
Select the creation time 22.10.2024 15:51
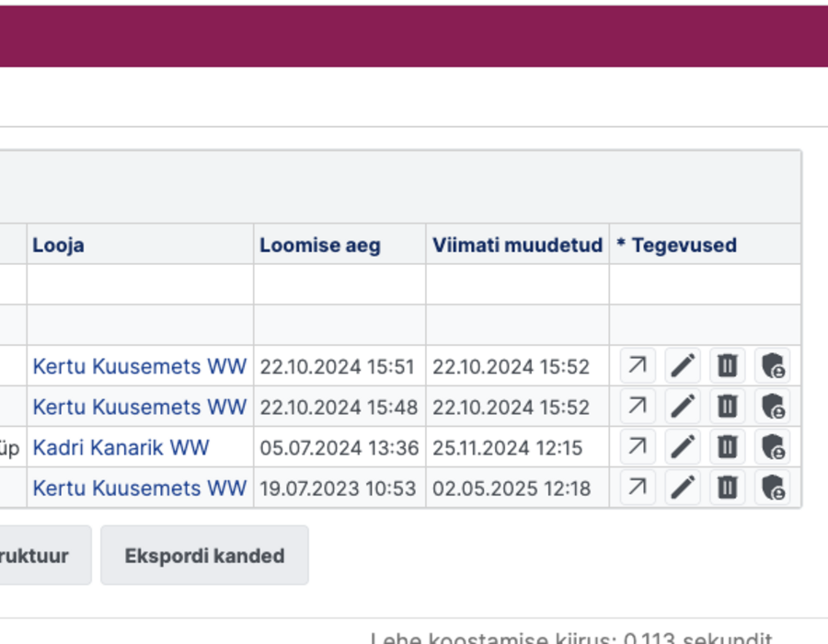[337, 366]
